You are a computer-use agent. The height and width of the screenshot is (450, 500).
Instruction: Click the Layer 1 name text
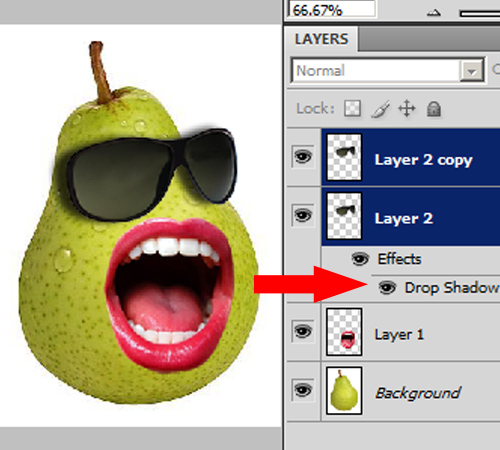tap(399, 335)
